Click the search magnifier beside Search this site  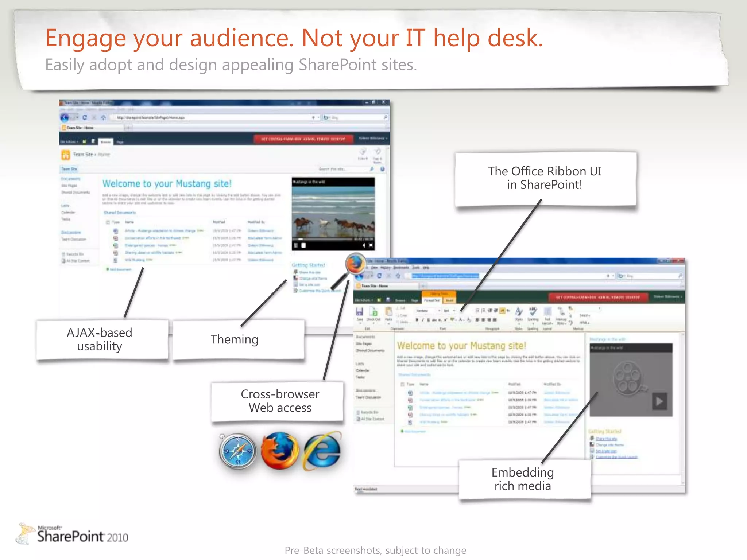point(372,169)
